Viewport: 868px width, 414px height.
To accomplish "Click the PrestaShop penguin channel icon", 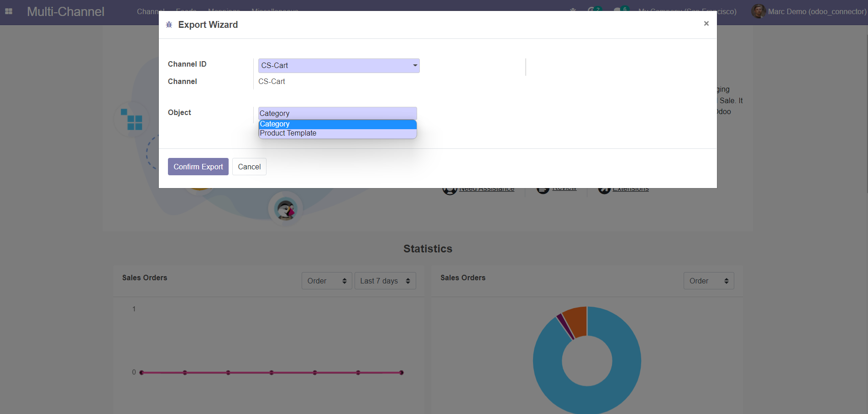I will (x=286, y=210).
